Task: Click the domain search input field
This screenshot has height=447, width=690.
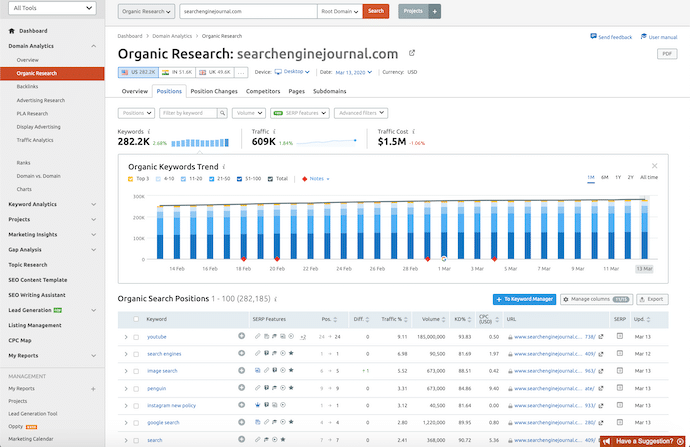Action: (x=248, y=11)
